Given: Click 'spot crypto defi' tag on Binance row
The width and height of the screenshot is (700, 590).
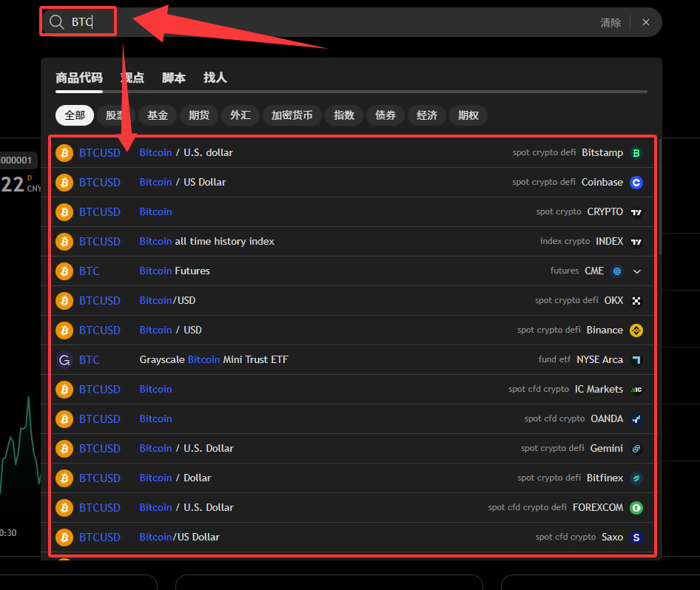Looking at the screenshot, I should coord(548,330).
